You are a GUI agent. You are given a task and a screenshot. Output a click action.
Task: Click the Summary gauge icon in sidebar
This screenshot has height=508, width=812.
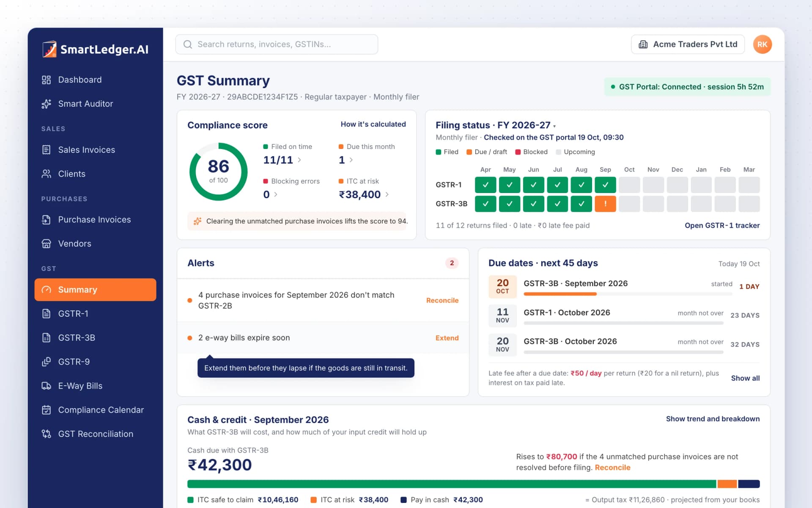[x=47, y=290]
